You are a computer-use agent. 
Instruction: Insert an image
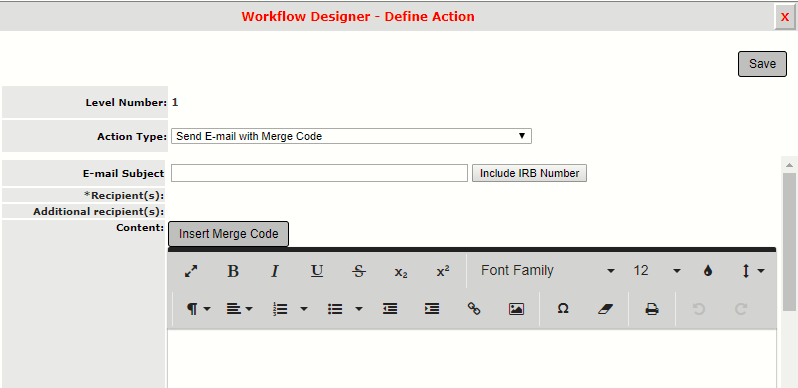coord(516,309)
